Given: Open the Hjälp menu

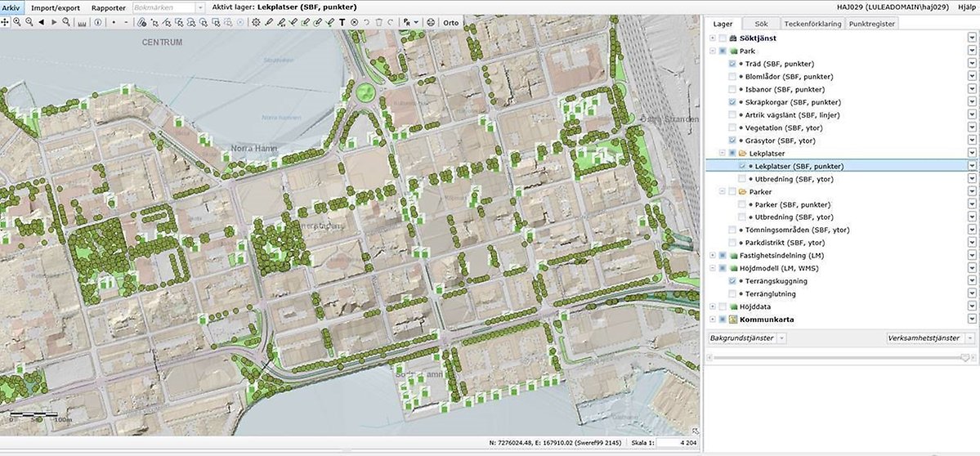Looking at the screenshot, I should coord(965,7).
